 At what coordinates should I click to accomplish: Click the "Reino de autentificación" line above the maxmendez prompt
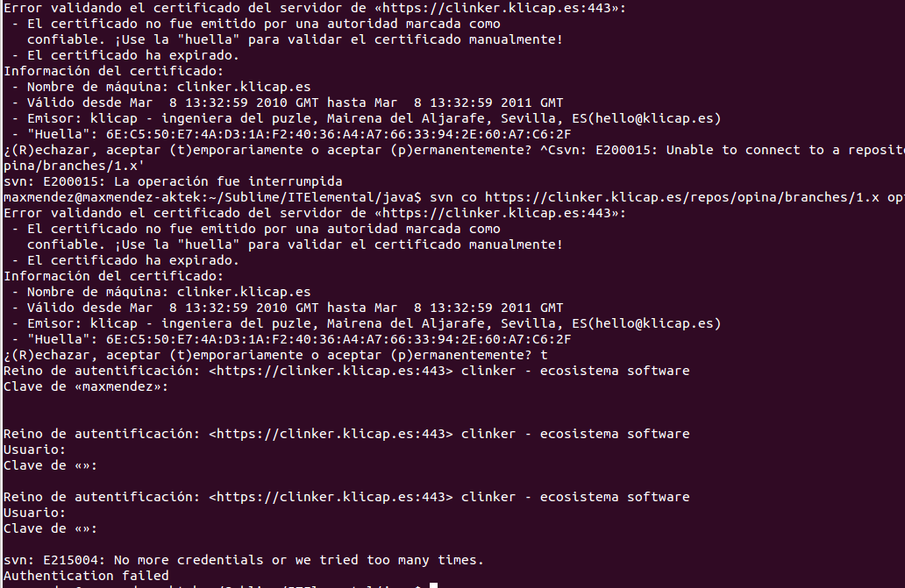pyautogui.click(x=346, y=371)
